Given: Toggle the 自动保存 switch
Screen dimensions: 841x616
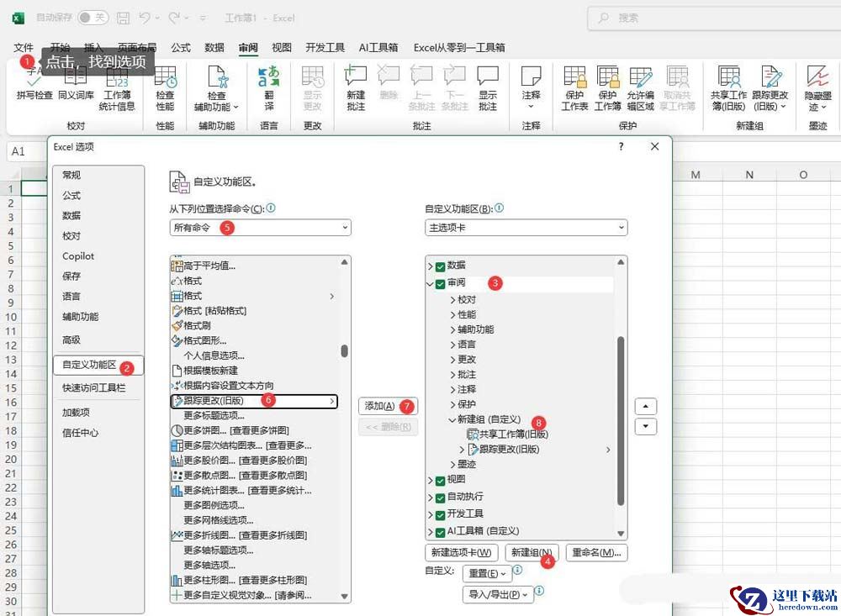Looking at the screenshot, I should click(x=93, y=18).
